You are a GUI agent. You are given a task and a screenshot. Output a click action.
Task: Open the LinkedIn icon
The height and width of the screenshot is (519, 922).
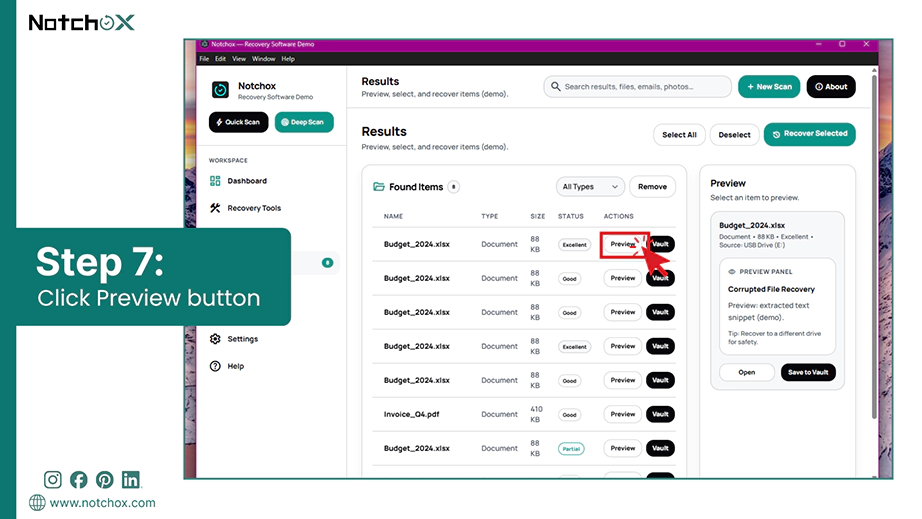click(131, 480)
